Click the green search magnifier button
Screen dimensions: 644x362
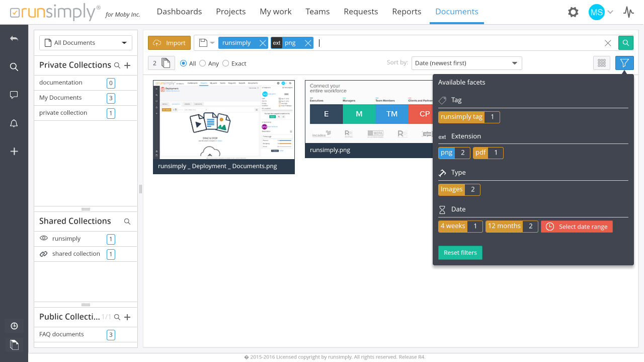625,43
